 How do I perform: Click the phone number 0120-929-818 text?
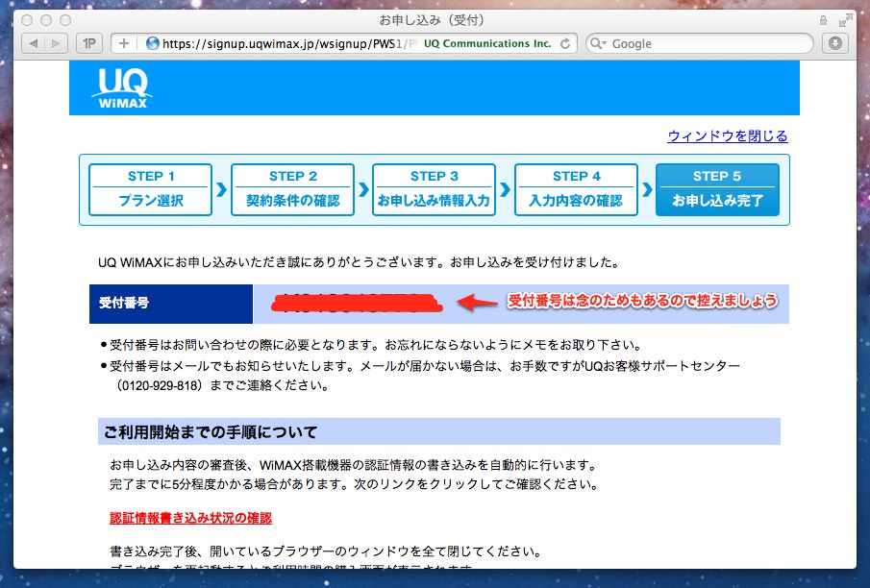pos(161,385)
